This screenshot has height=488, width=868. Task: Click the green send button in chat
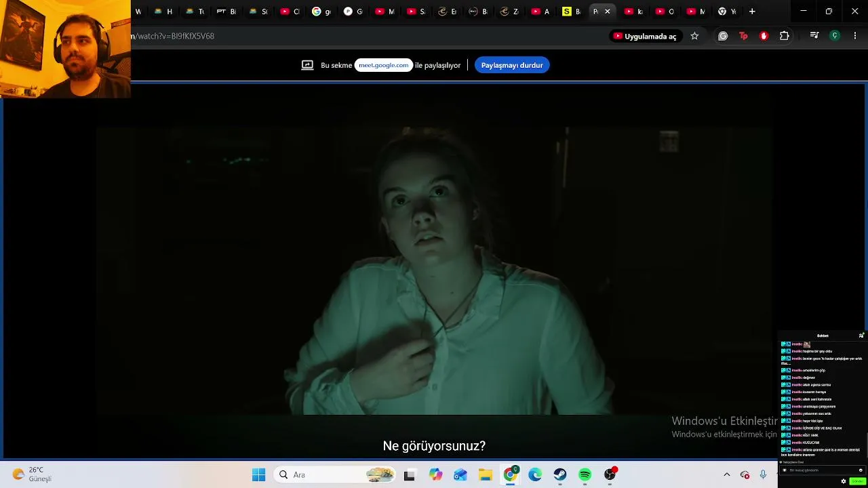(x=857, y=481)
